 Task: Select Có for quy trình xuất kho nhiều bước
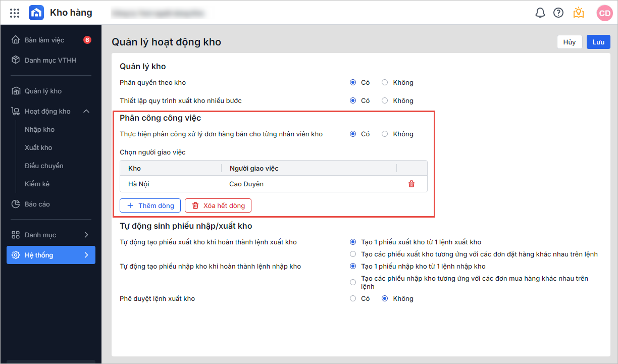click(x=353, y=100)
